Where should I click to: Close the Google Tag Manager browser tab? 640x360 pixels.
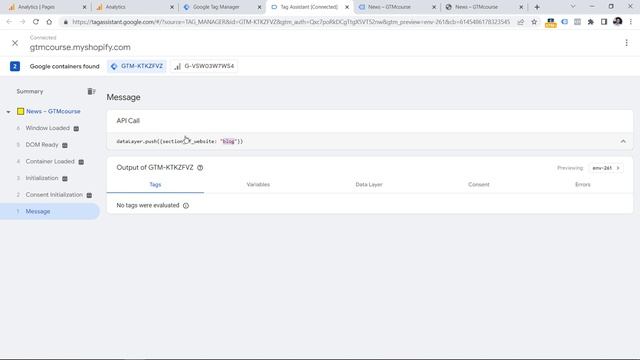click(259, 7)
